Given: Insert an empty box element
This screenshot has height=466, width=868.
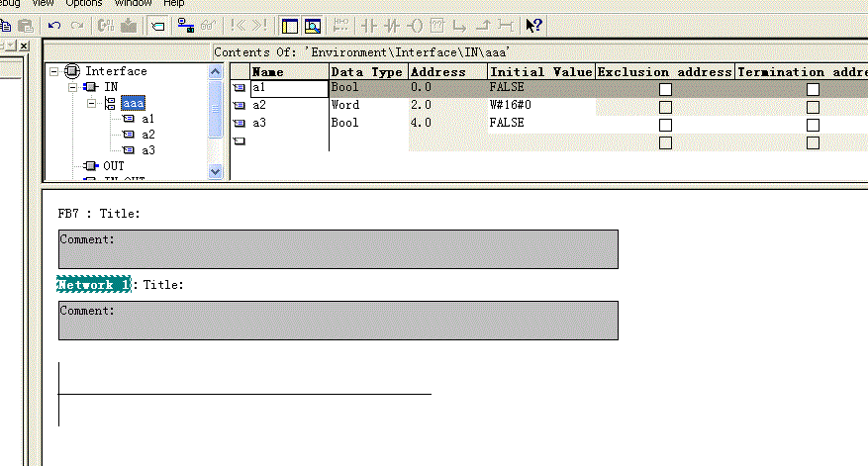Looking at the screenshot, I should point(436,26).
